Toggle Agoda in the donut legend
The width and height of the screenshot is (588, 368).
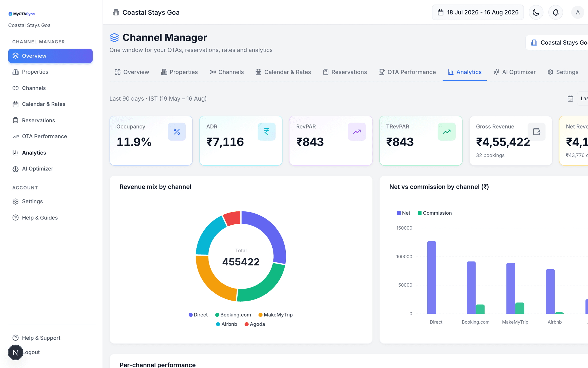pos(255,324)
